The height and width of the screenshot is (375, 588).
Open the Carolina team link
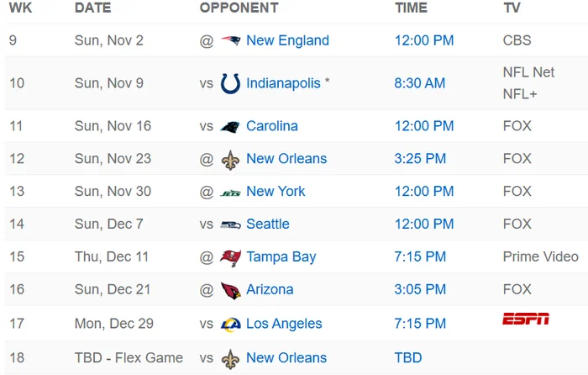[x=271, y=126]
